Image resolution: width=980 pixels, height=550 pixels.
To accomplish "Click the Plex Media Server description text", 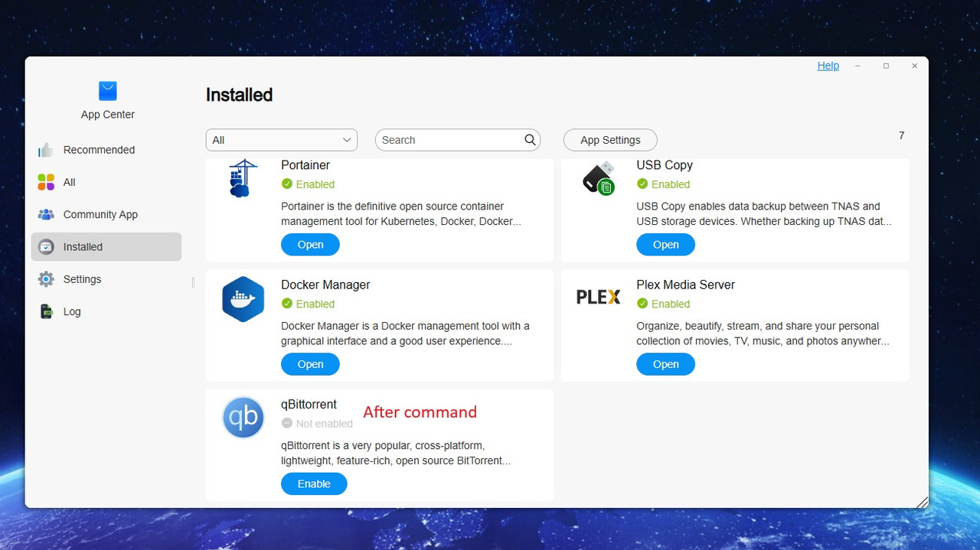I will 763,334.
